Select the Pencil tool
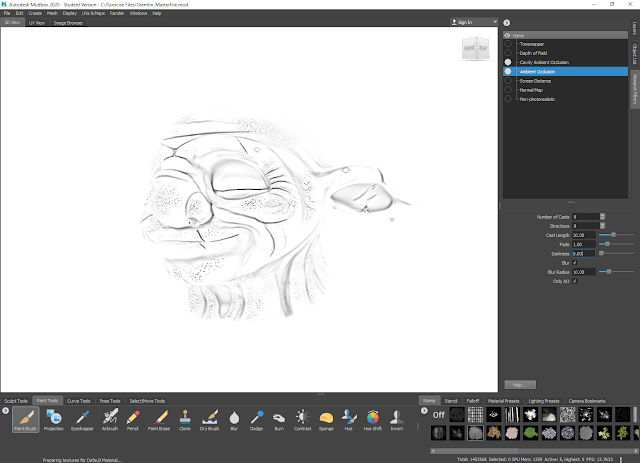Viewport: 640px width, 463px height. [133, 420]
